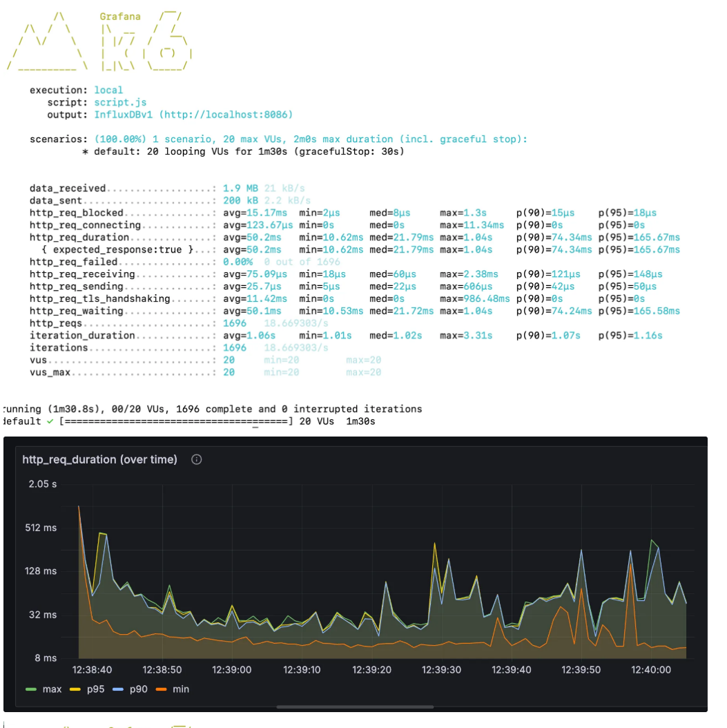Click http_req_sending max=606µs value

pos(466,287)
